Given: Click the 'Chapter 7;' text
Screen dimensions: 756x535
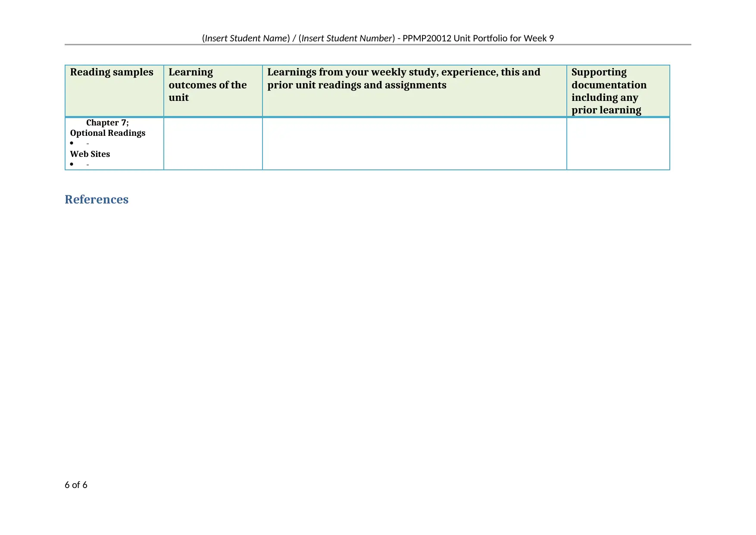Looking at the screenshot, I should coord(107,123).
